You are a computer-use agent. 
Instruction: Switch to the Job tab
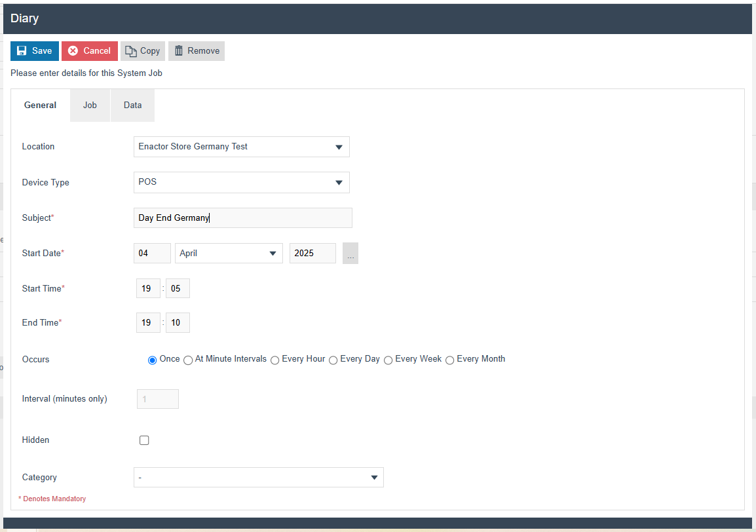point(90,105)
